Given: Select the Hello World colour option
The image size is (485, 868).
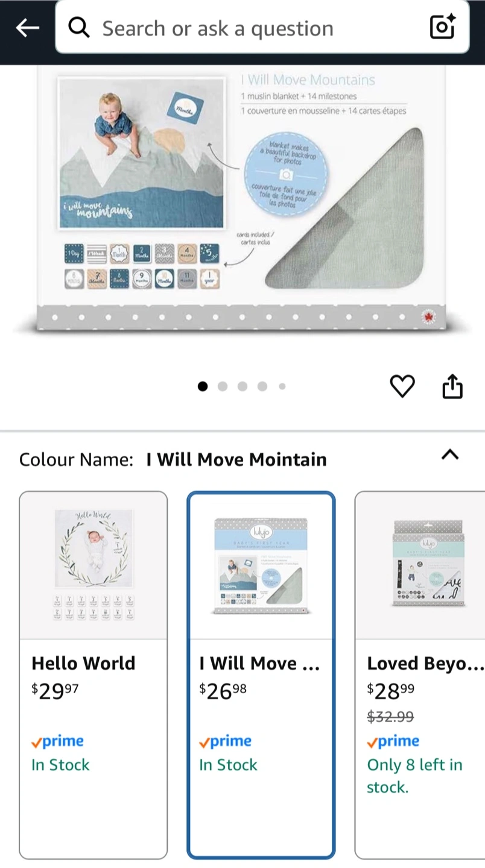Looking at the screenshot, I should (x=94, y=675).
